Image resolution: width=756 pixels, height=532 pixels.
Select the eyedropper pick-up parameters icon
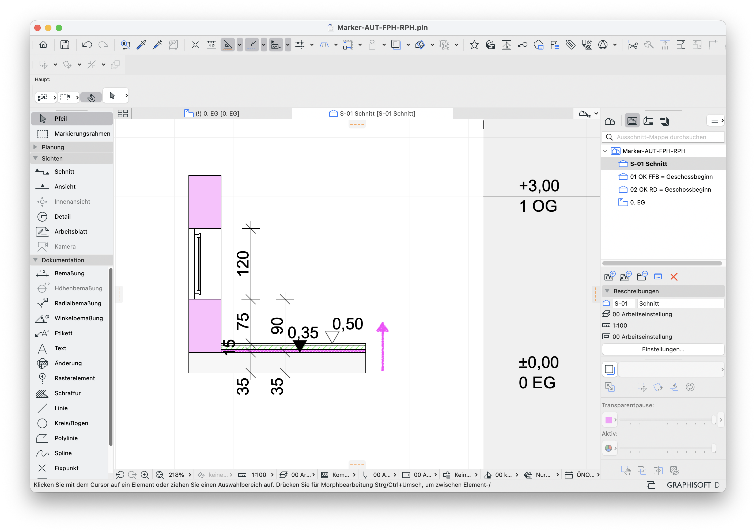142,44
